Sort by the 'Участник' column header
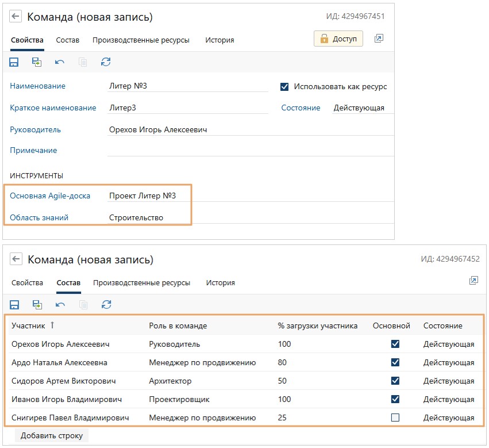 point(28,326)
